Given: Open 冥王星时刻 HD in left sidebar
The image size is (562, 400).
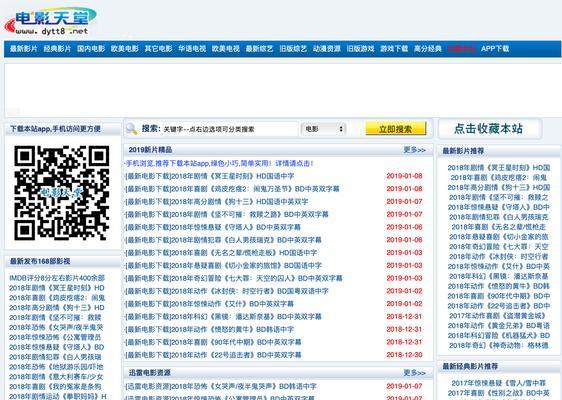Looking at the screenshot, I should tap(57, 288).
